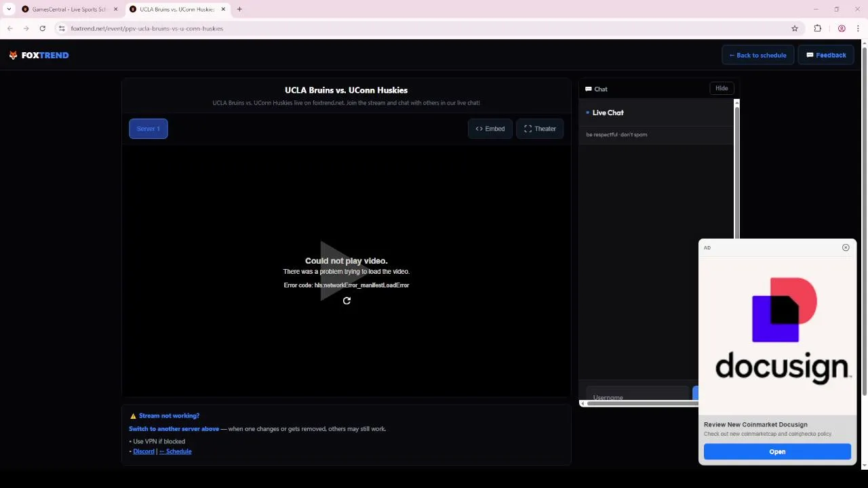
Task: Open Chrome's three-dot menu
Action: [x=858, y=28]
